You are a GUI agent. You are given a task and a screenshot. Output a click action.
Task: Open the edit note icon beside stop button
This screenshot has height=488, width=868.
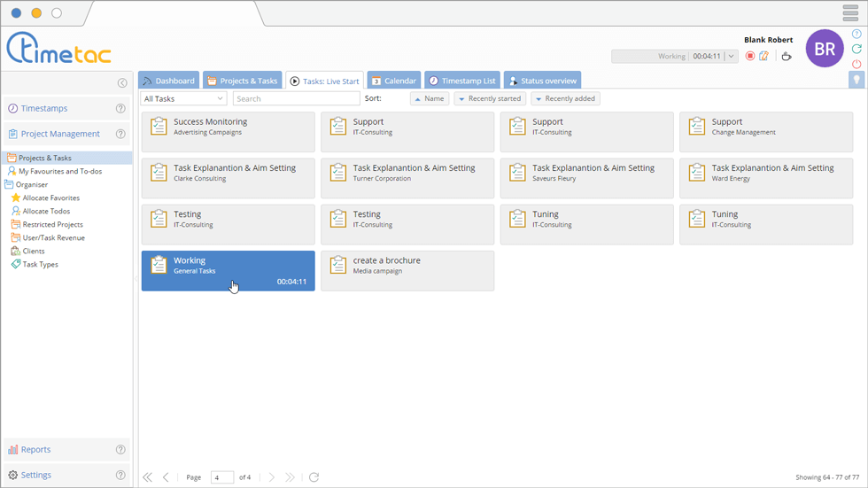click(763, 57)
